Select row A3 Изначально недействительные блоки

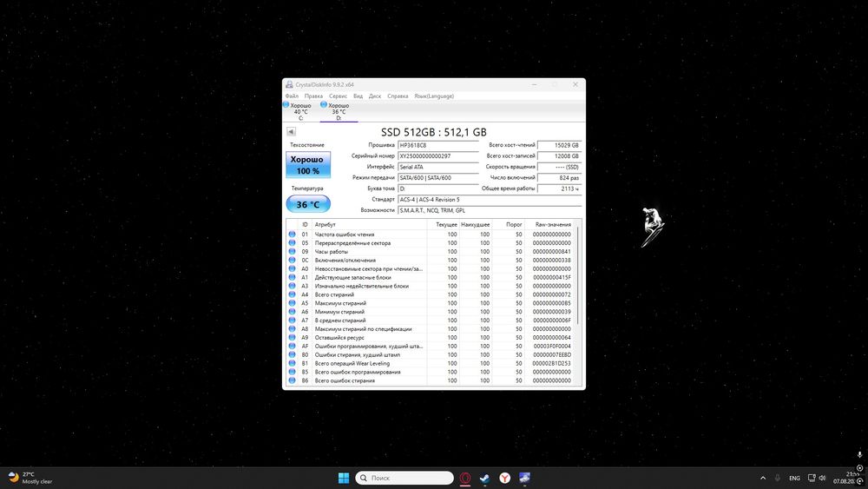point(431,286)
